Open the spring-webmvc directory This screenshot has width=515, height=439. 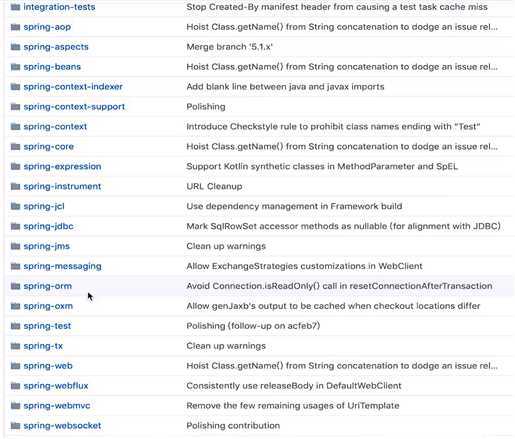click(57, 406)
